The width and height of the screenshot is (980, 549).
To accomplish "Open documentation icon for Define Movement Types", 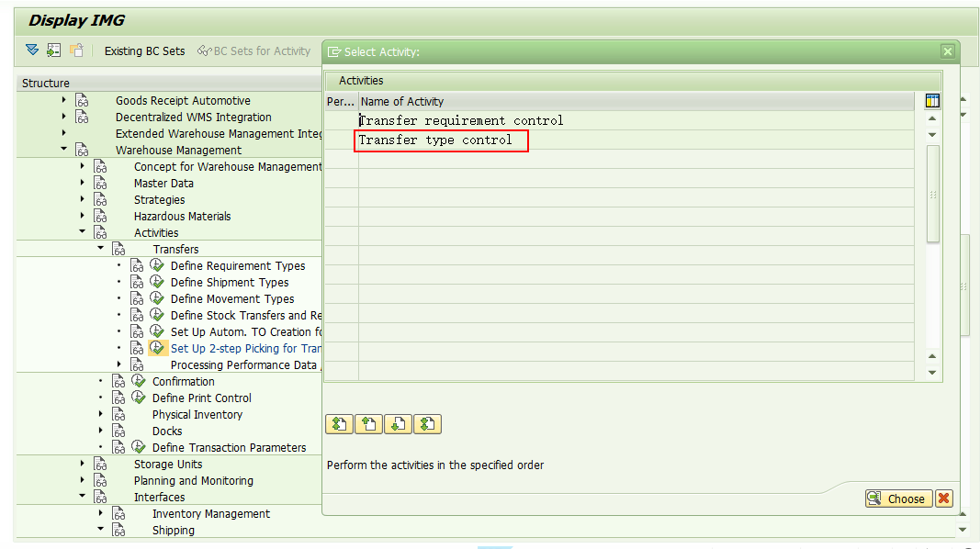I will [137, 298].
